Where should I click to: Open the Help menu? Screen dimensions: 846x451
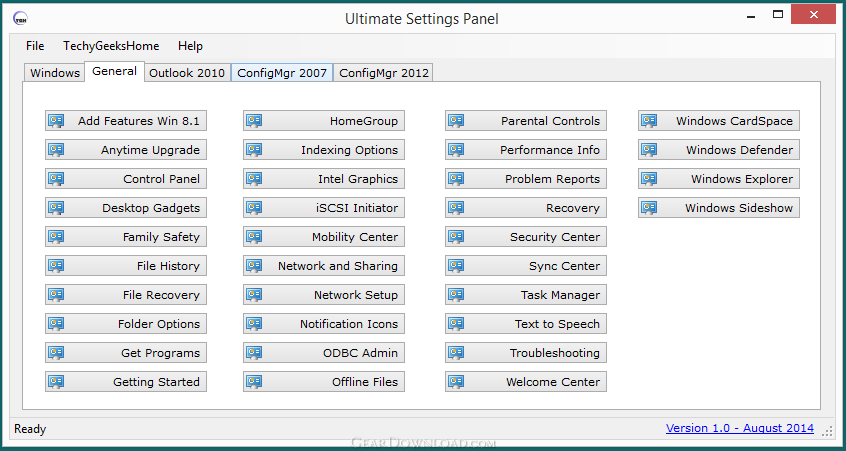click(x=190, y=46)
